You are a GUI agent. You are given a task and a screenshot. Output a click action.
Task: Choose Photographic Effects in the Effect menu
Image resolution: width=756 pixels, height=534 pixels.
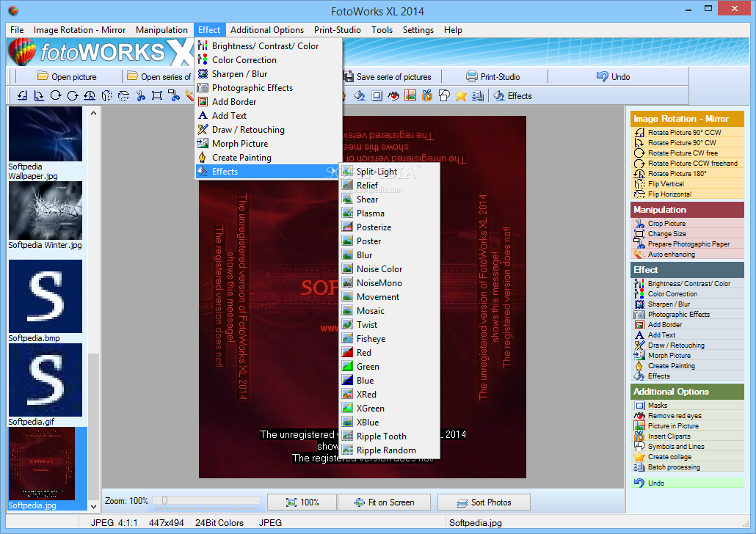coord(269,88)
